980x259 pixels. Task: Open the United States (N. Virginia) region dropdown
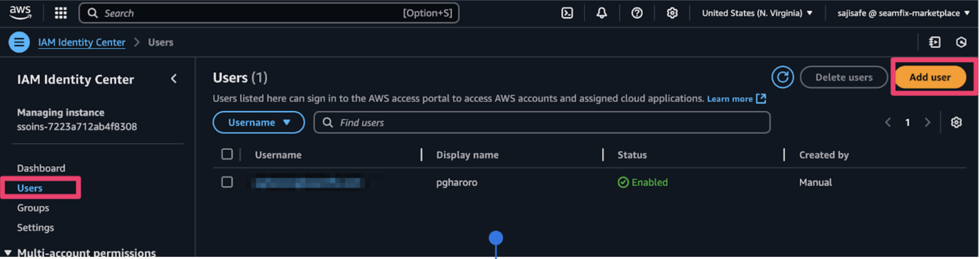757,13
